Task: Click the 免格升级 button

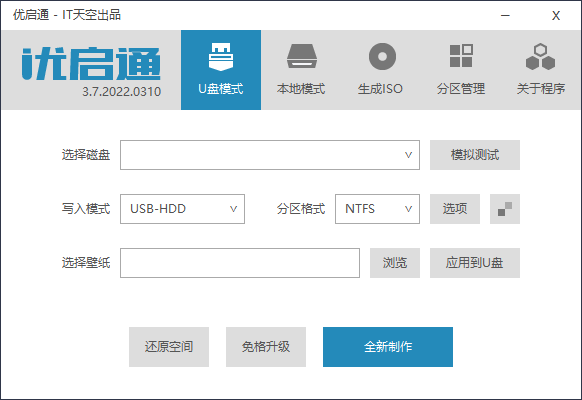Action: tap(266, 347)
